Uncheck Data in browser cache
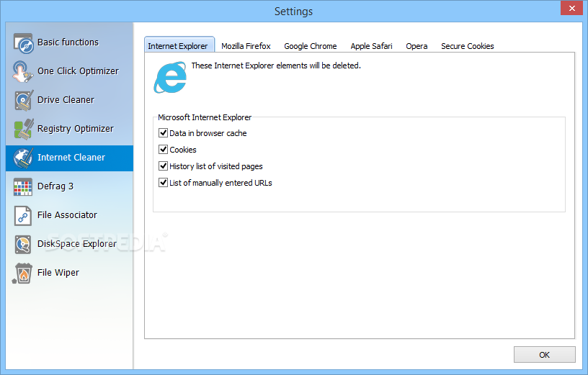This screenshot has height=375, width=588. 163,133
